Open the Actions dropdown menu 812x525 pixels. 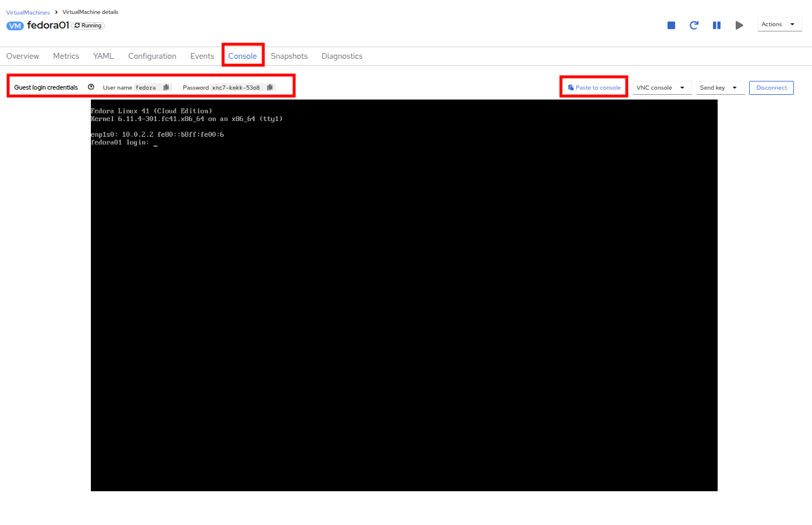click(779, 24)
